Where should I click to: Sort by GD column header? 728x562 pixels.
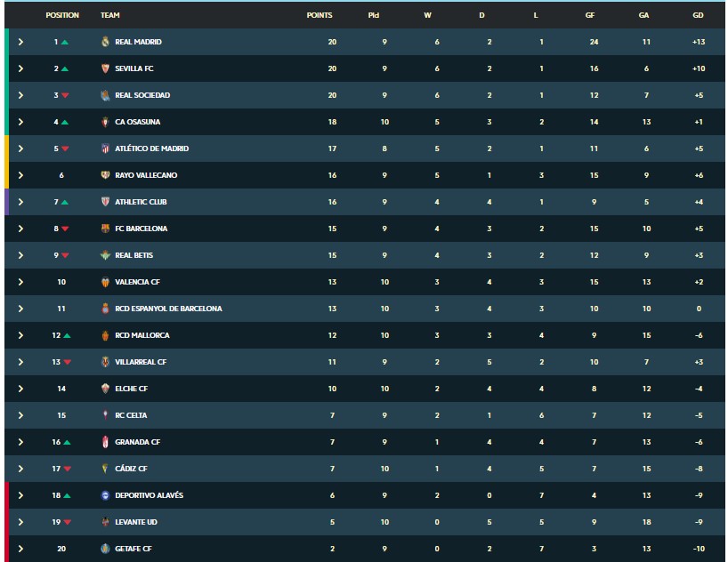tap(698, 15)
